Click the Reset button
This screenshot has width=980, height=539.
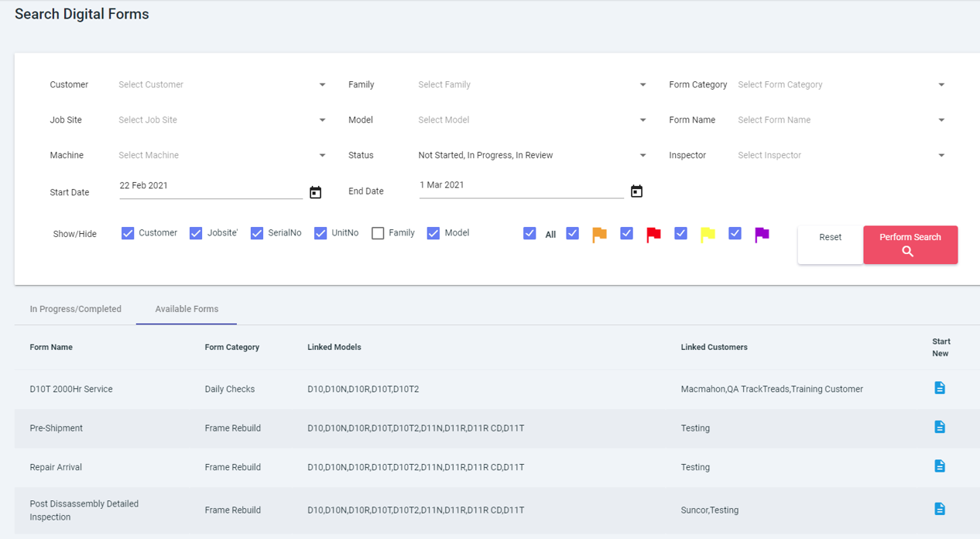[830, 237]
